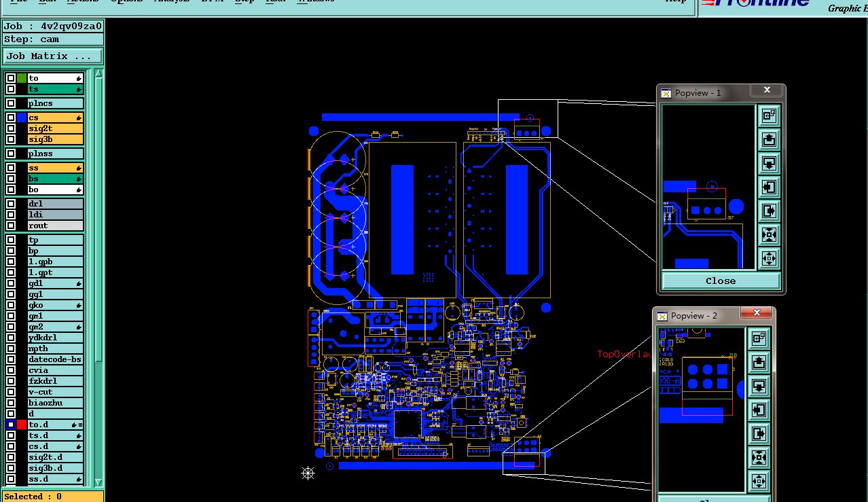Pan left in Popview - 2
Screen dimensions: 868x502
coord(759,410)
